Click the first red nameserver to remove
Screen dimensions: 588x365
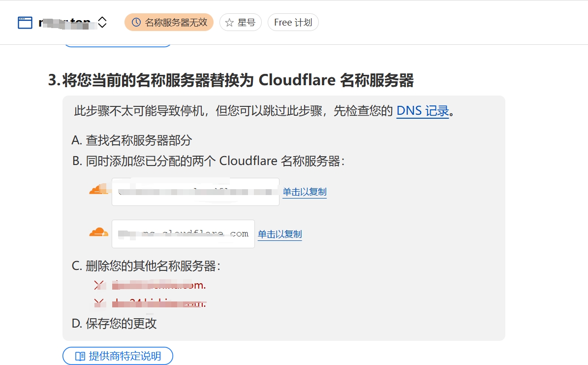(x=159, y=285)
